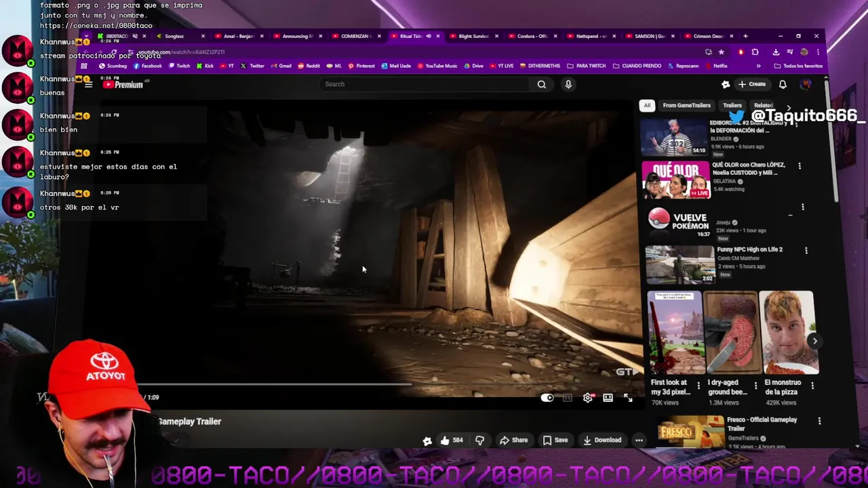Select From GameTrailers filter chip
The height and width of the screenshot is (488, 868).
(x=686, y=105)
